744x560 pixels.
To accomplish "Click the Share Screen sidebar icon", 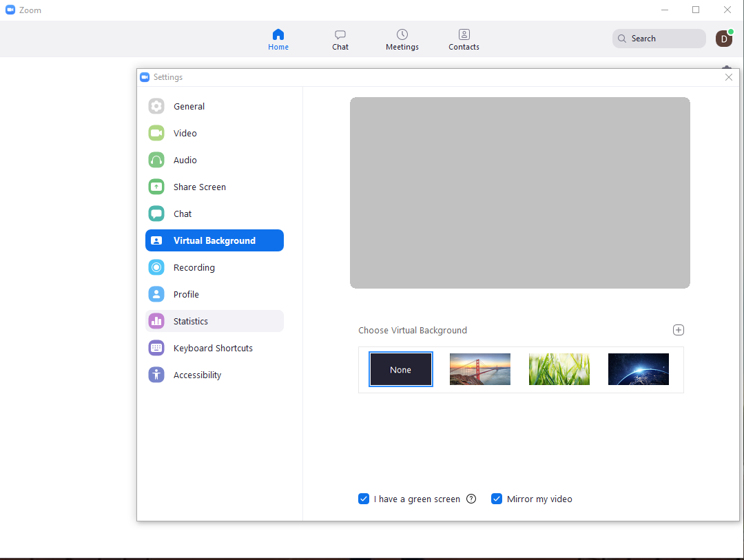I will (156, 187).
